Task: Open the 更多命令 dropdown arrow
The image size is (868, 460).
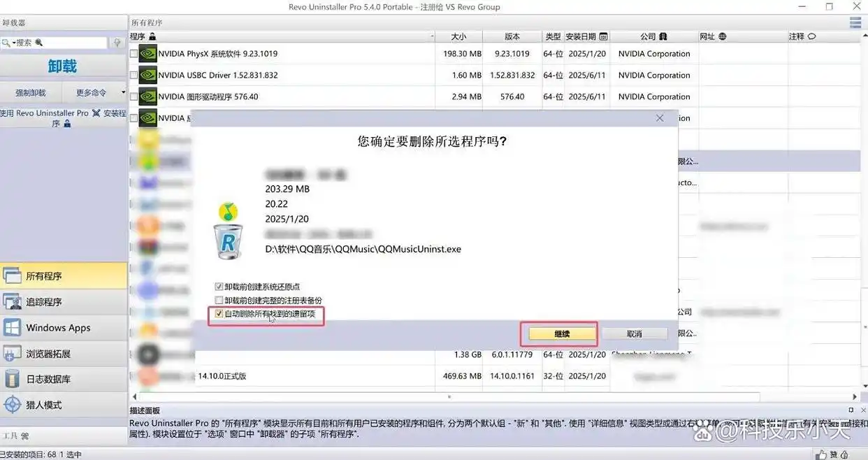Action: (x=123, y=92)
